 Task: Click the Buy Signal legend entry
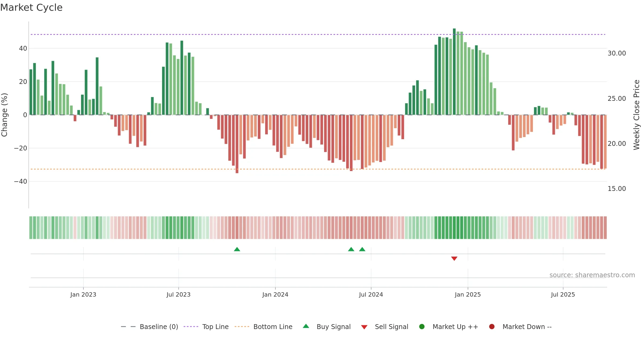click(x=327, y=327)
